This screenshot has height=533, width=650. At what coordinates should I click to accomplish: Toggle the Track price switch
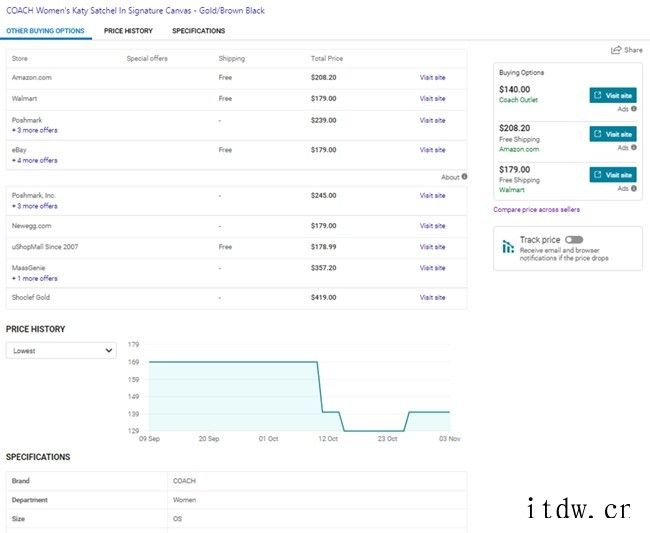click(574, 240)
